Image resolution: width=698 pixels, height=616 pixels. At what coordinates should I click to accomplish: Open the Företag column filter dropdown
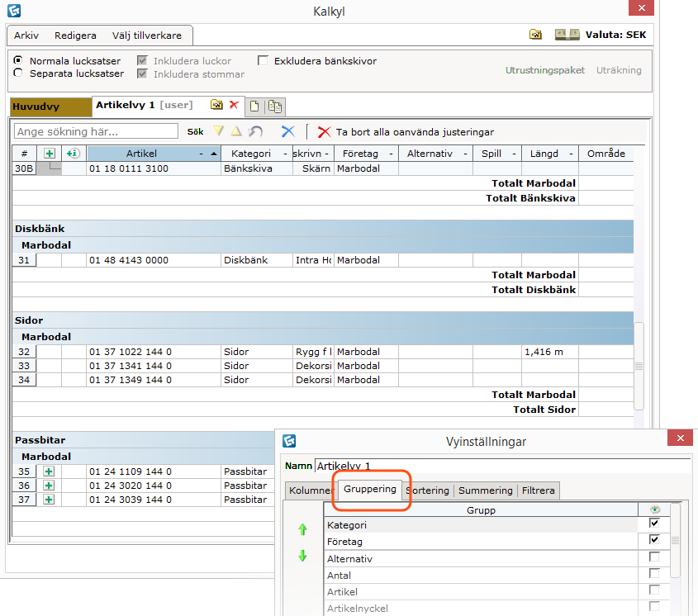coord(392,154)
